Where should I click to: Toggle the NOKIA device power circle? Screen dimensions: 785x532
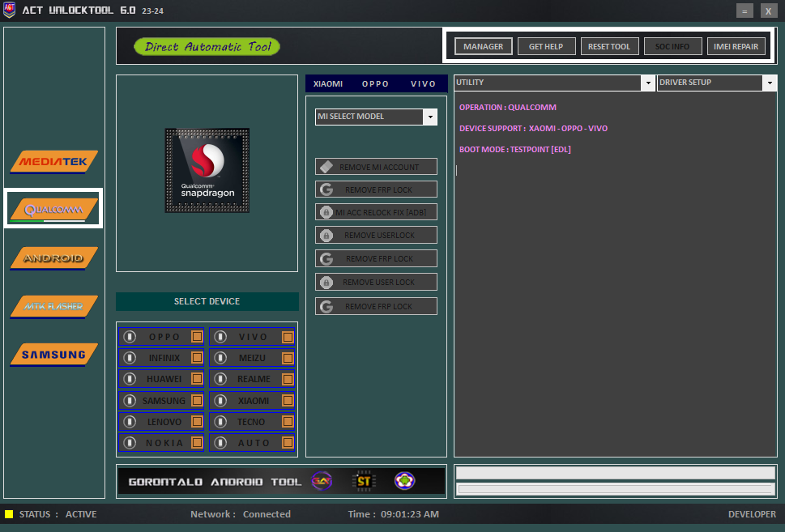tap(130, 442)
